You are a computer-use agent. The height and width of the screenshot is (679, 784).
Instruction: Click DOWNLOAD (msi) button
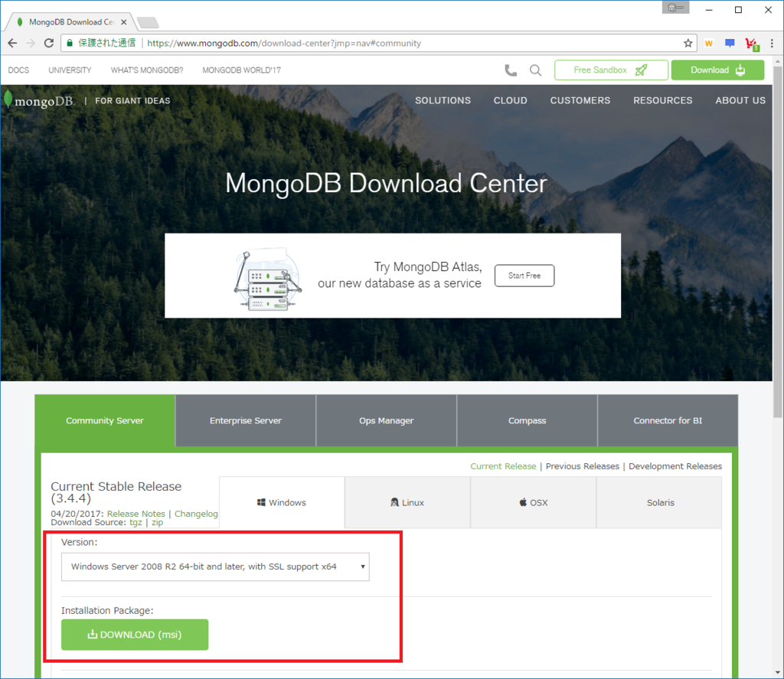click(135, 635)
